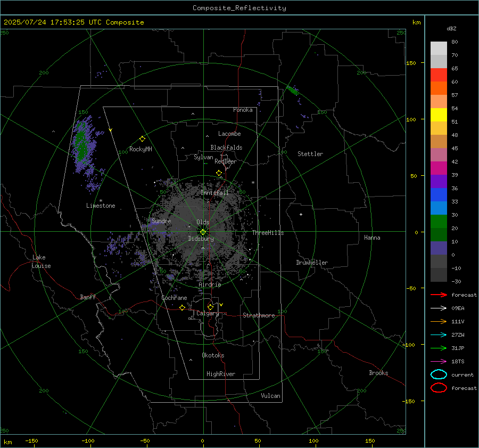Image resolution: width=479 pixels, height=448 pixels.
Task: Click the cyan current ellipse legend icon
Action: click(439, 374)
